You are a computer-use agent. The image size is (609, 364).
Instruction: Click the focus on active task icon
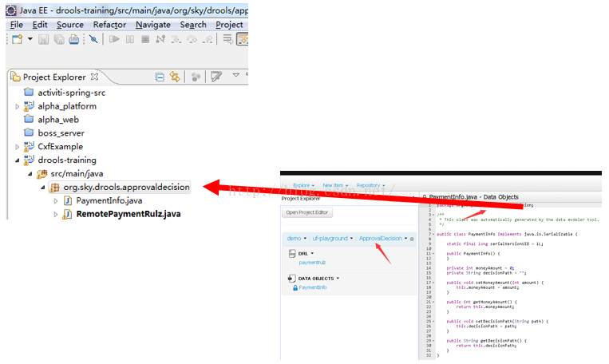coord(216,77)
